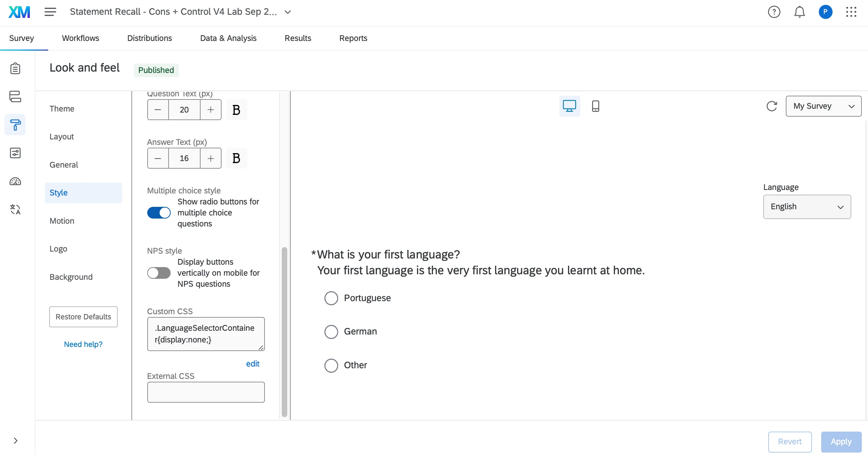Select the Portuguese radio option
This screenshot has width=868, height=455.
[x=331, y=298]
